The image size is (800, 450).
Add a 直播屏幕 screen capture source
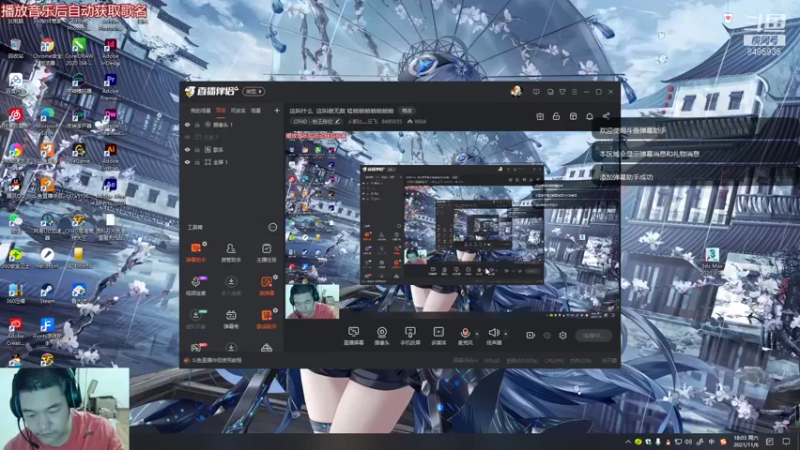click(x=354, y=336)
